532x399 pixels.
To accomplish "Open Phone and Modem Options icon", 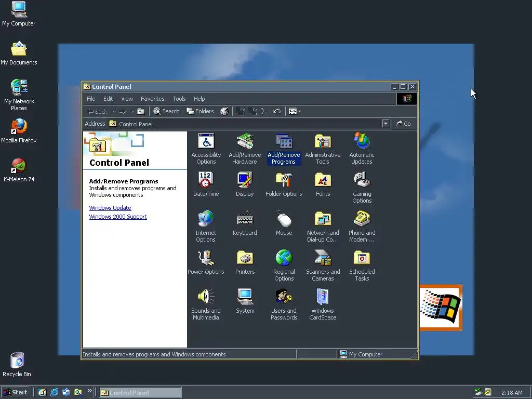I will click(362, 227).
